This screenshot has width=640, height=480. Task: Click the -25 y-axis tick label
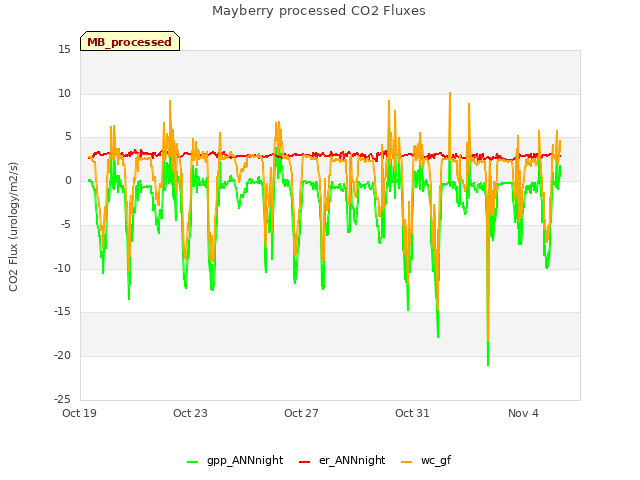point(62,399)
